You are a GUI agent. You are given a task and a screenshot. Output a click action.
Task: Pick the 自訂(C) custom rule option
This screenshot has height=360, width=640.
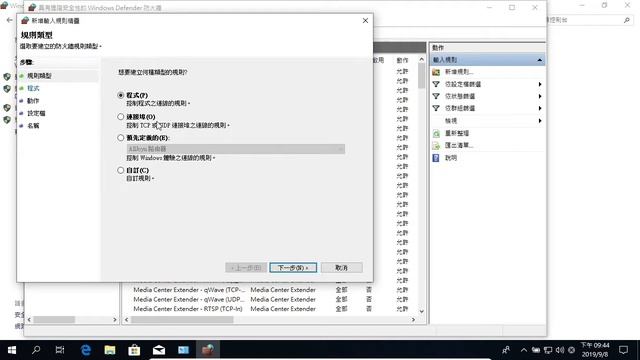[x=120, y=170]
